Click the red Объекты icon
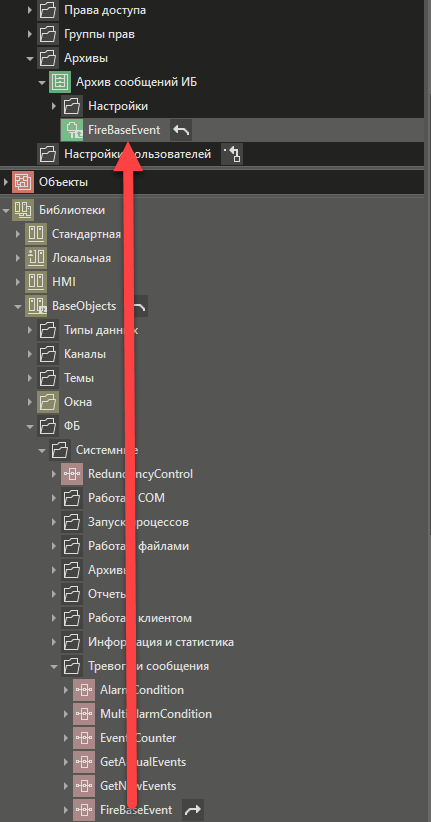431x822 pixels. 23,182
